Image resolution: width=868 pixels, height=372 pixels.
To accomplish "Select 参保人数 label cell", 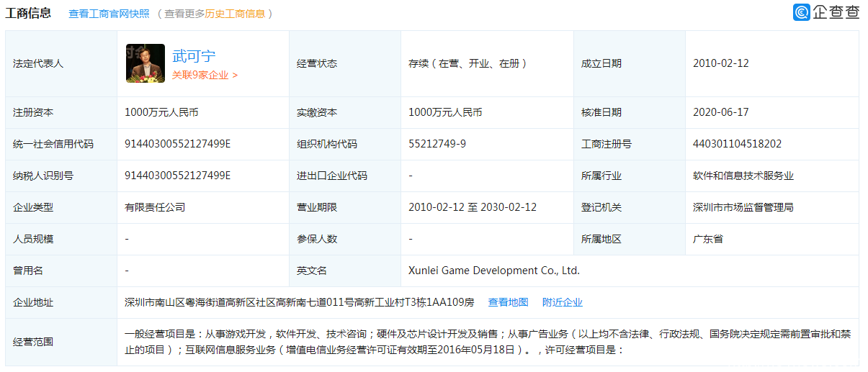I will [345, 239].
